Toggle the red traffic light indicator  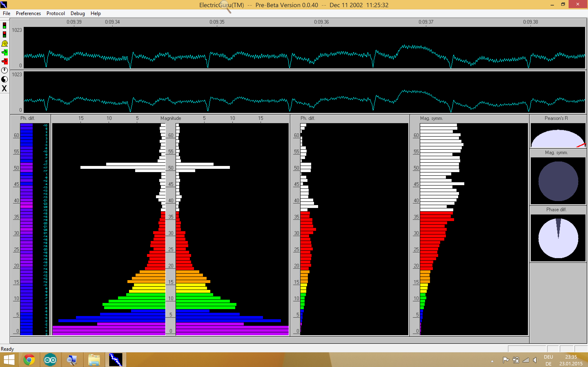(4, 34)
